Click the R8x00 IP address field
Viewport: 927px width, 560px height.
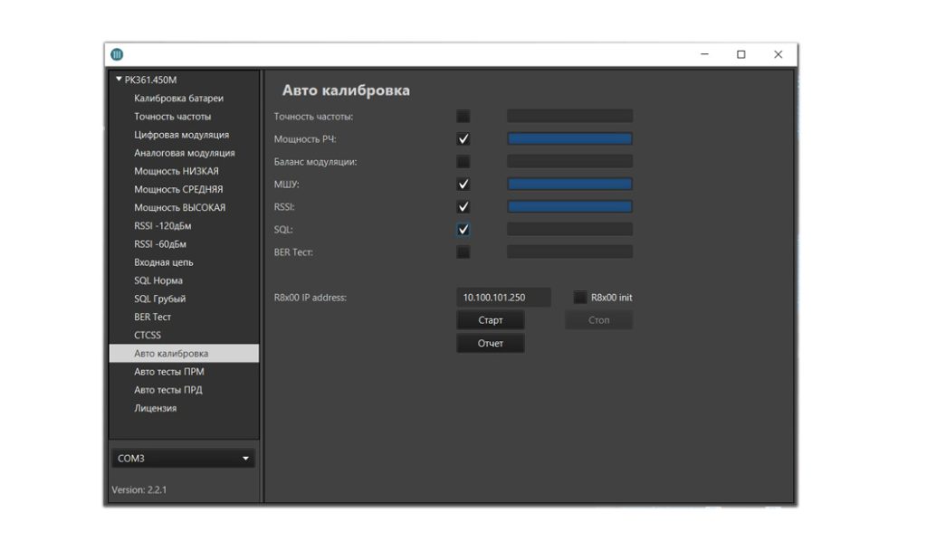point(503,298)
